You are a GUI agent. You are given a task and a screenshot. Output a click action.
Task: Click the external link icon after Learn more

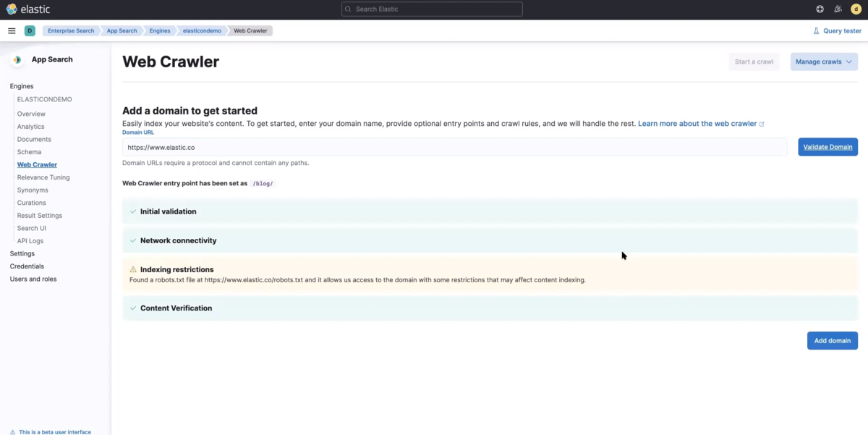point(762,124)
